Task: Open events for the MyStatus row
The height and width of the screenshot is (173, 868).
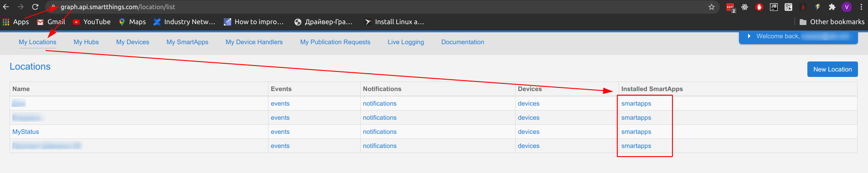Action: pos(280,132)
